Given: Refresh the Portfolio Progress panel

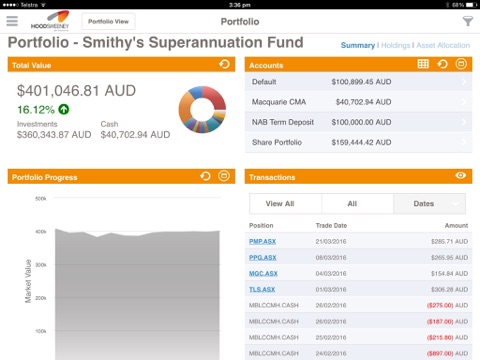Looking at the screenshot, I should coord(205,176).
